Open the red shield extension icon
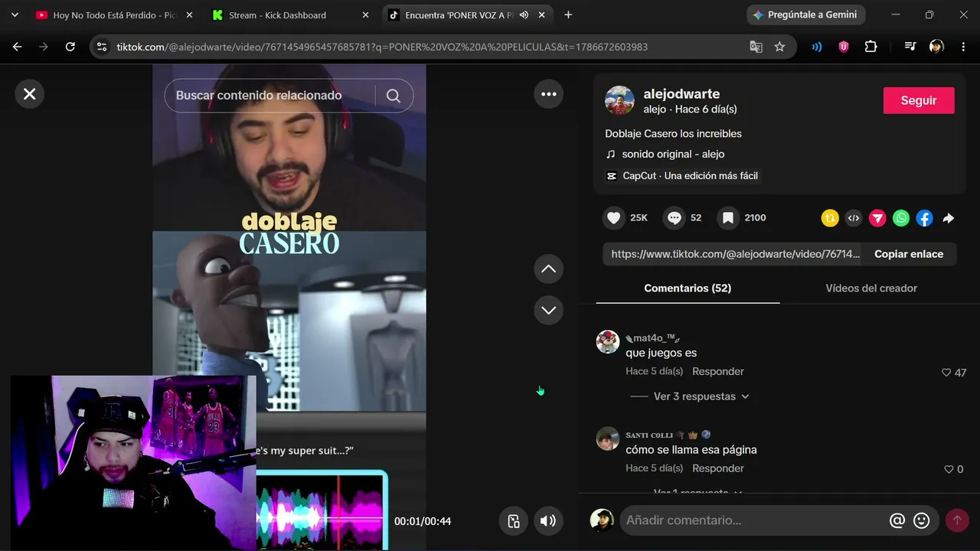980x551 pixels. tap(844, 47)
